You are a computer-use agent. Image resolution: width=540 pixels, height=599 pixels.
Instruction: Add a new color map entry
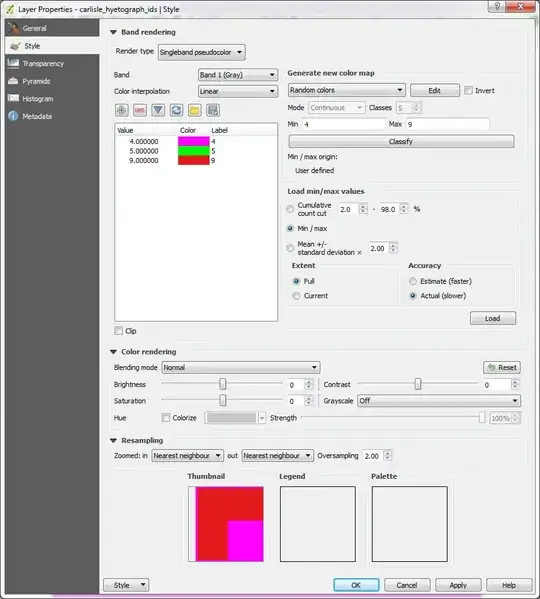pos(122,110)
